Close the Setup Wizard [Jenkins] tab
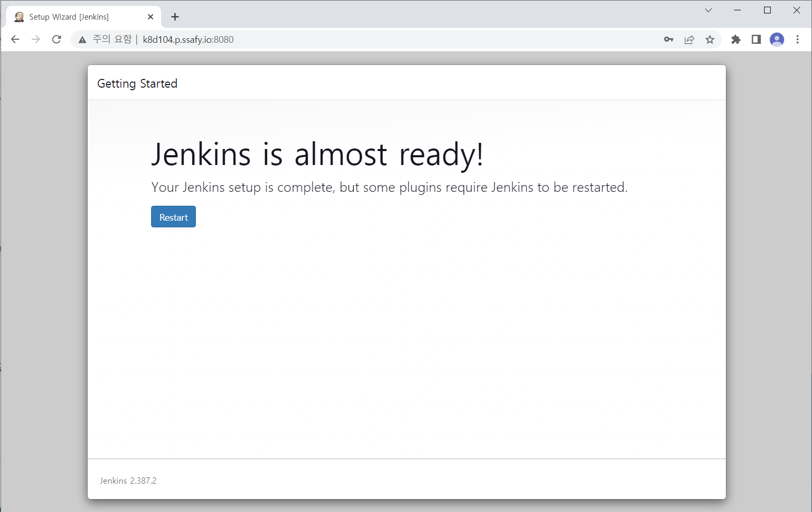 click(151, 17)
